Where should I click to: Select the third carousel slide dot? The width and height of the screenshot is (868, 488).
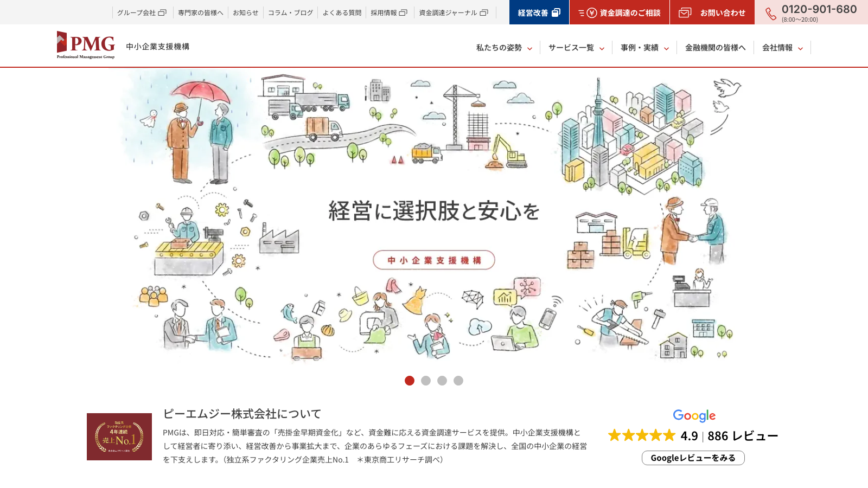[x=442, y=381]
